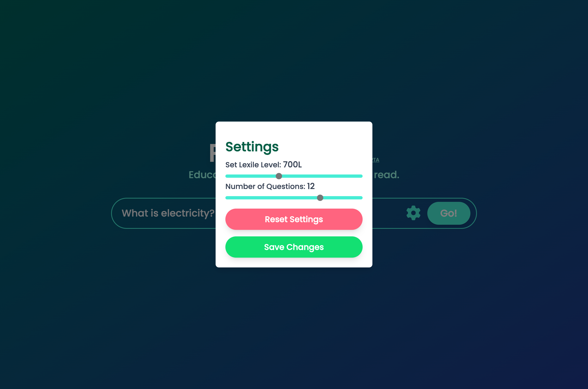Set the Lexile slider to maximum at its right end
Viewport: 588px width, 389px height.
[x=361, y=176]
